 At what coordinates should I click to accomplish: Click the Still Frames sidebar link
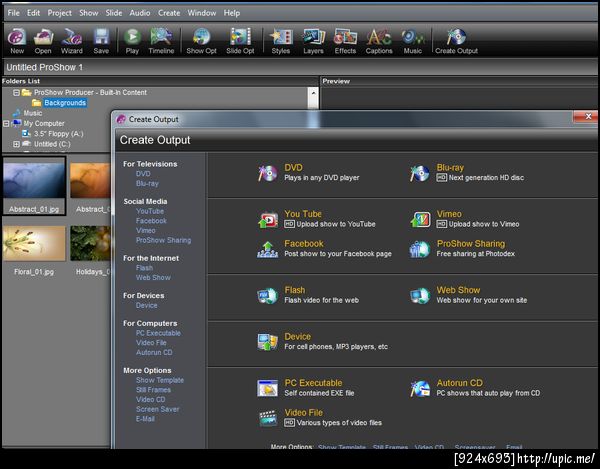[x=153, y=390]
